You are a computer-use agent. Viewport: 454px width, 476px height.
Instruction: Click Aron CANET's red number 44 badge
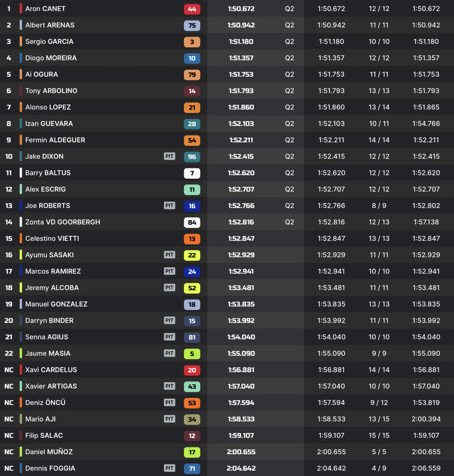pos(192,9)
